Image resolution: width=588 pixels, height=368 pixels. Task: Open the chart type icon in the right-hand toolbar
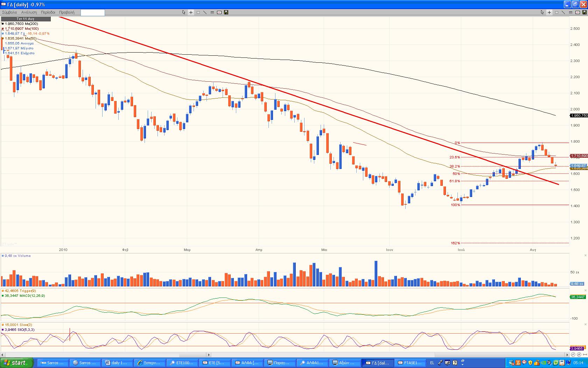click(577, 12)
